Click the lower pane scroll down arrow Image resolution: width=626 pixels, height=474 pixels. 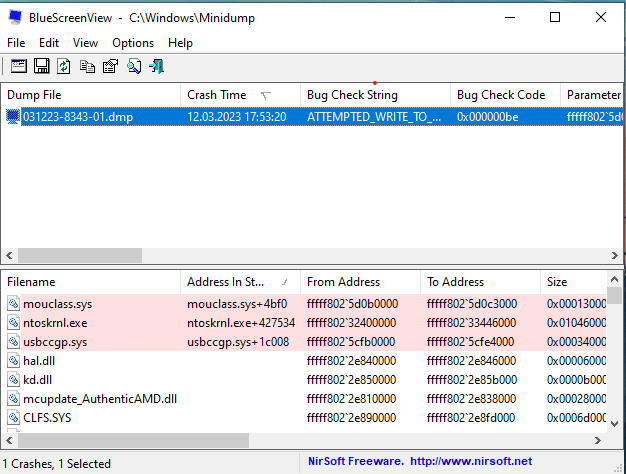click(x=614, y=424)
